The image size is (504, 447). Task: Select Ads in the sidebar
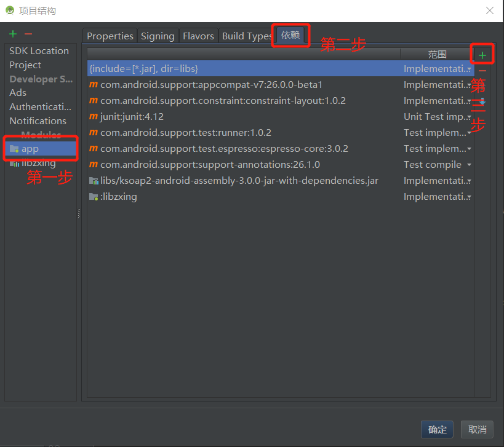click(x=18, y=92)
